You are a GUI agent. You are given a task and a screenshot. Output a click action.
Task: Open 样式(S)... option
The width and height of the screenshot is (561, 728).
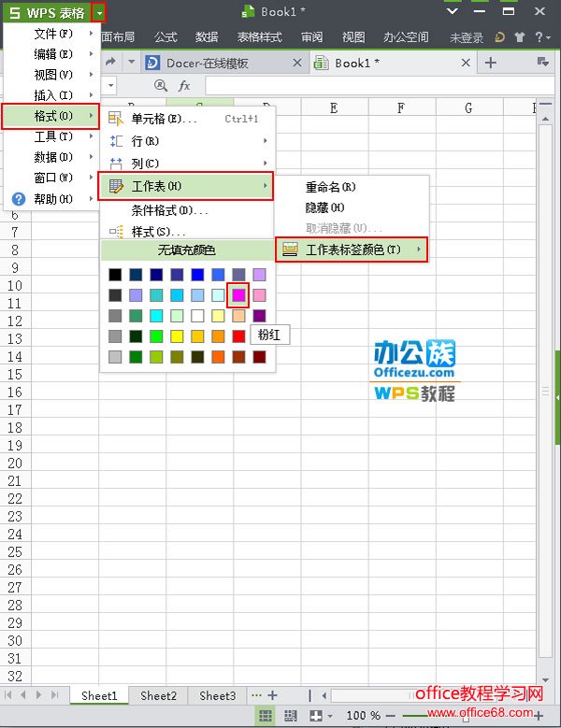point(187,231)
